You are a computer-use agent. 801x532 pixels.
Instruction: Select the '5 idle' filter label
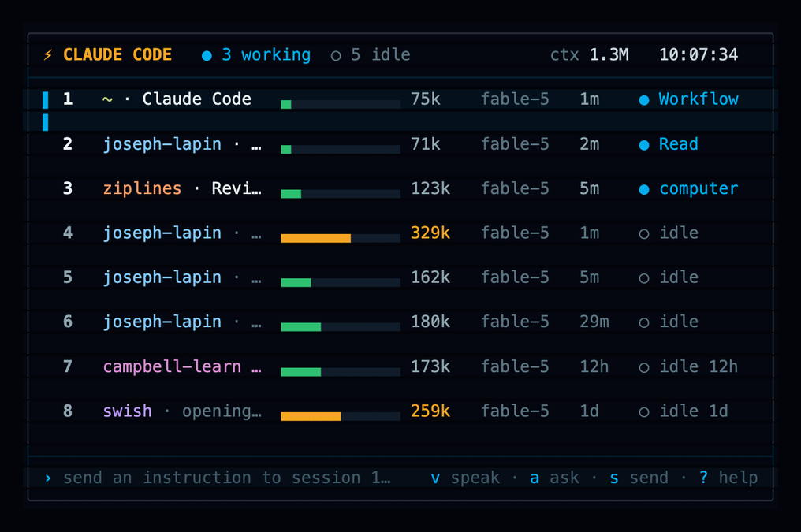(x=380, y=54)
